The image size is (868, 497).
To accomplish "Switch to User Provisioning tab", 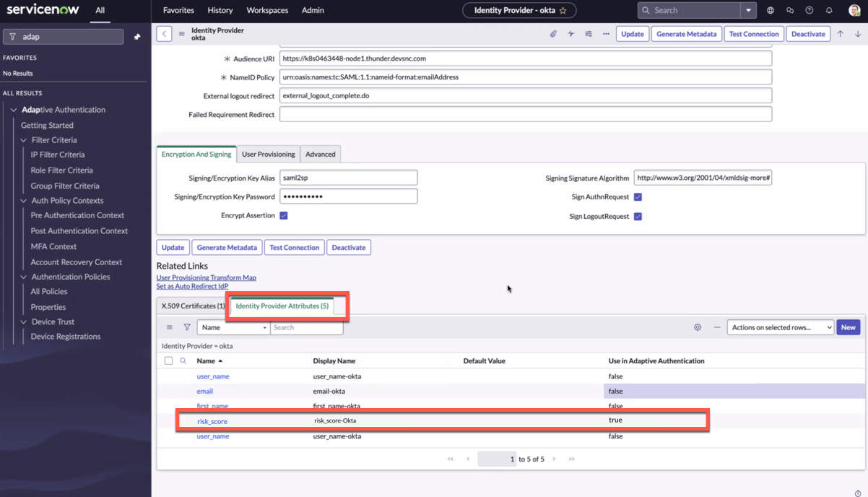I will (x=268, y=154).
